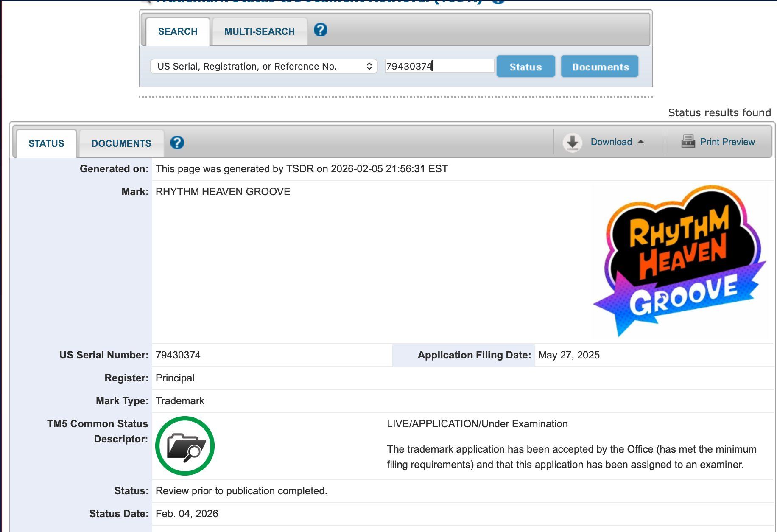The height and width of the screenshot is (532, 777).
Task: Open the MULTI-SEARCH tab
Action: (x=259, y=31)
